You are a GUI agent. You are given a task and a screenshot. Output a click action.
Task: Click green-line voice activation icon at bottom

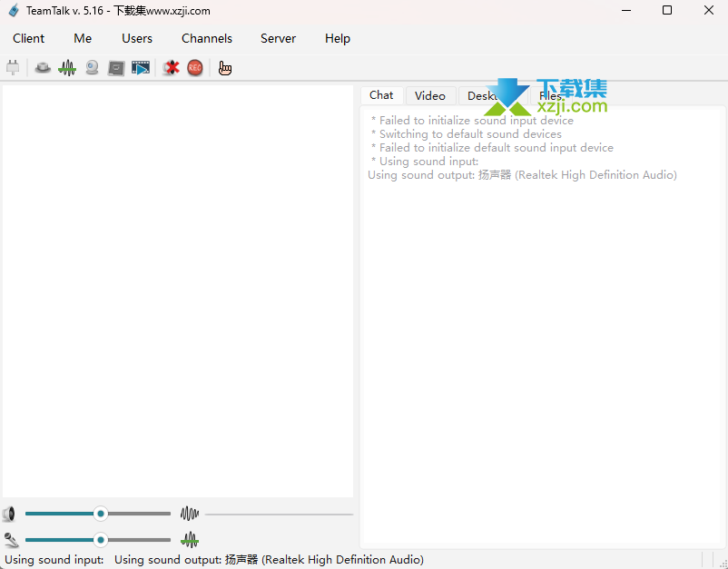[x=190, y=540]
